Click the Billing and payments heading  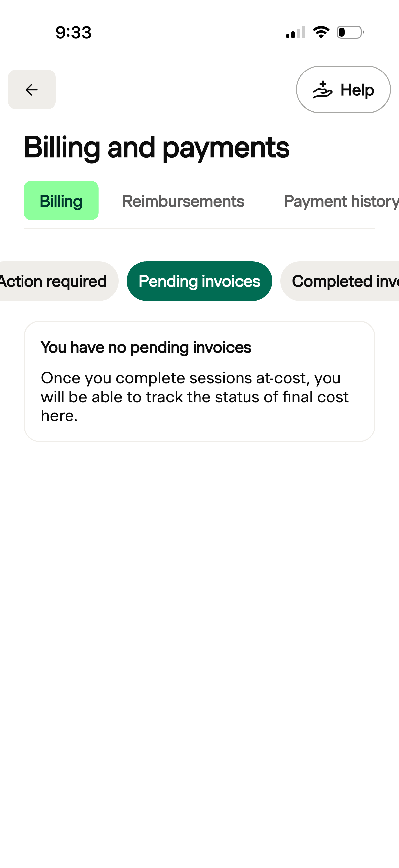pos(156,148)
